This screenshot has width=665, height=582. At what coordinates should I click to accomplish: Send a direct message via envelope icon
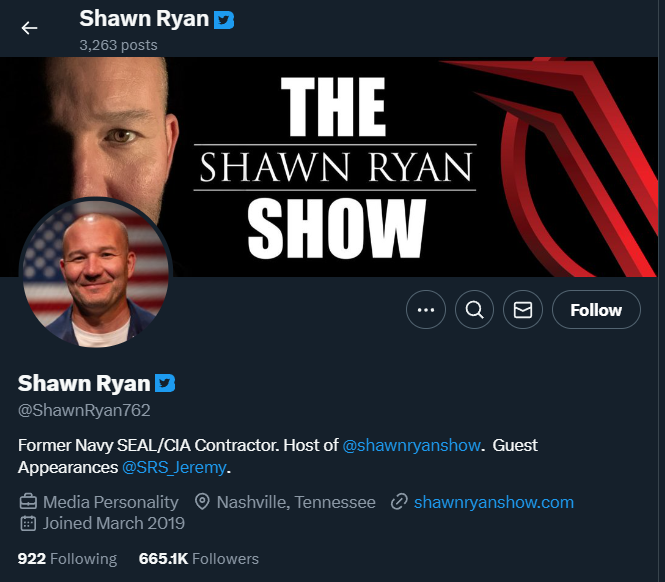tap(522, 310)
